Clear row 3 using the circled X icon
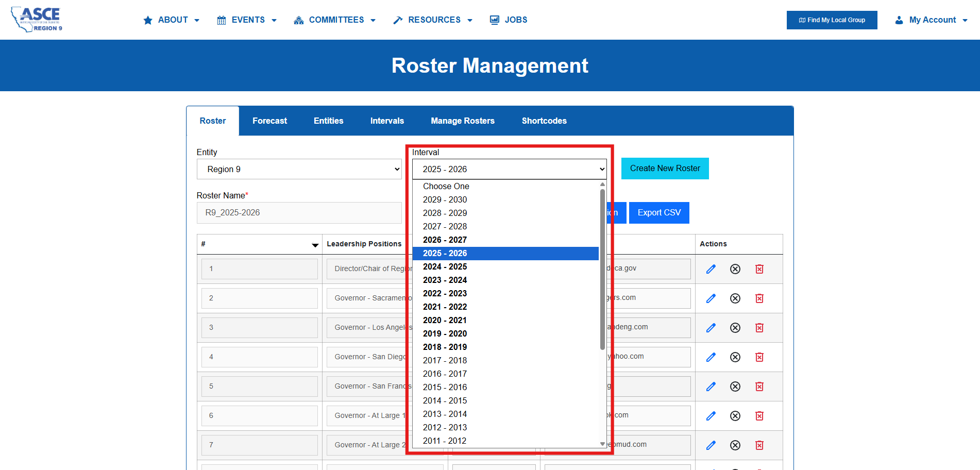 coord(735,328)
